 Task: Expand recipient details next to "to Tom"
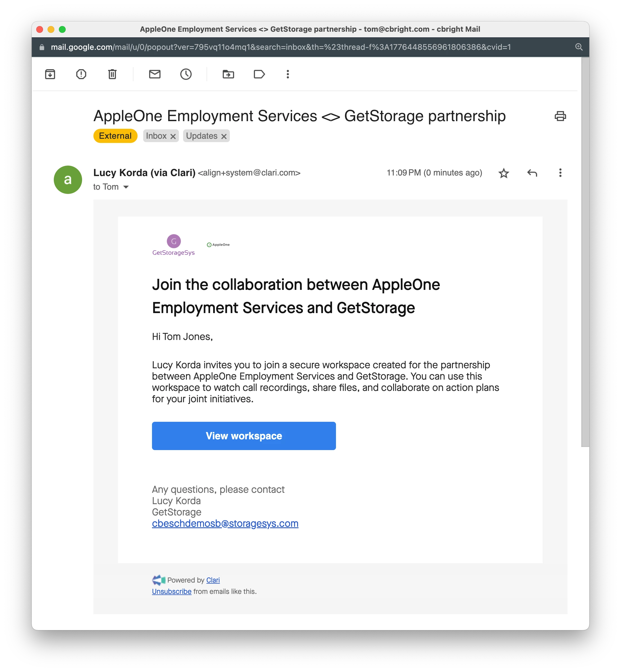tap(126, 187)
